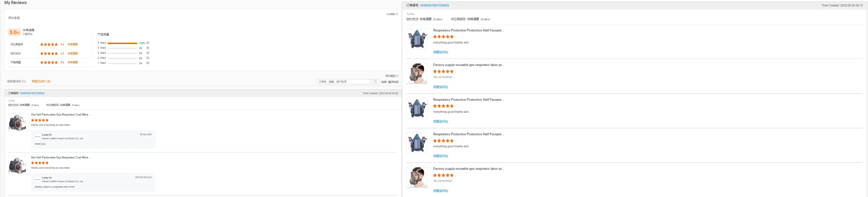868x197 pixels.
Task: Click Lucky lin's avatar on the 'hope to cooperate' reply
Action: (37, 180)
